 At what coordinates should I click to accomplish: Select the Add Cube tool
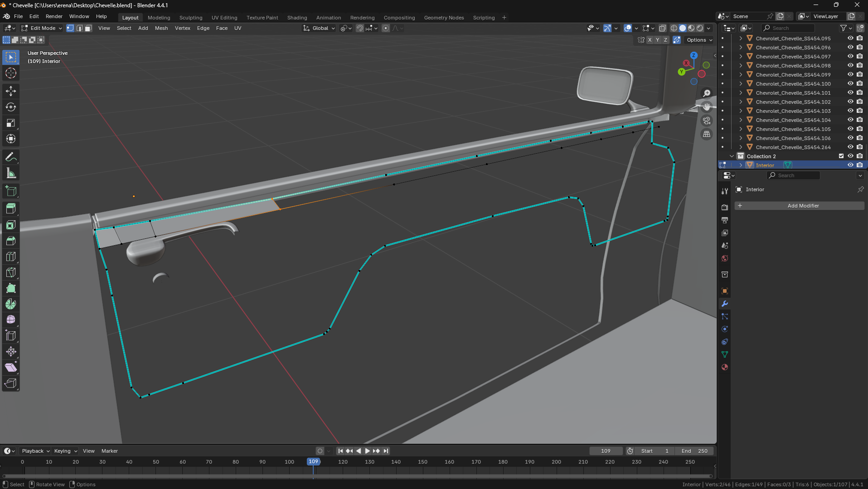pos(11,191)
